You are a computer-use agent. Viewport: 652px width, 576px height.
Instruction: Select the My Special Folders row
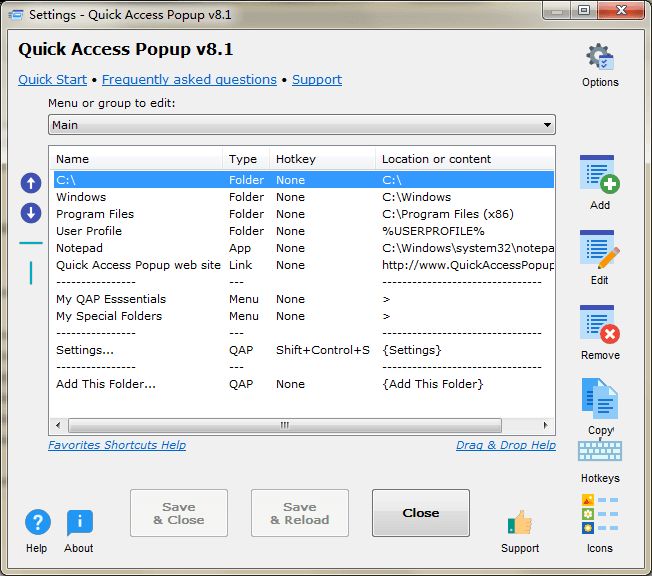(304, 316)
